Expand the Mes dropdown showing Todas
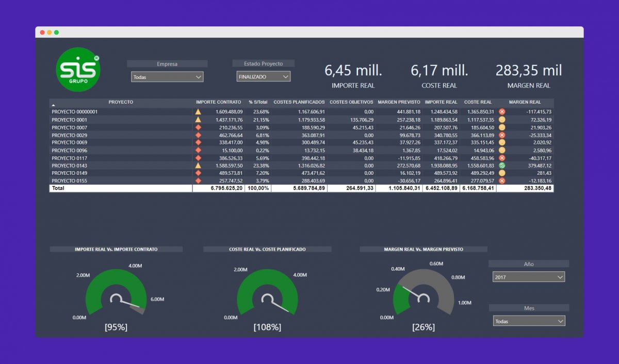619x364 pixels. tap(528, 321)
